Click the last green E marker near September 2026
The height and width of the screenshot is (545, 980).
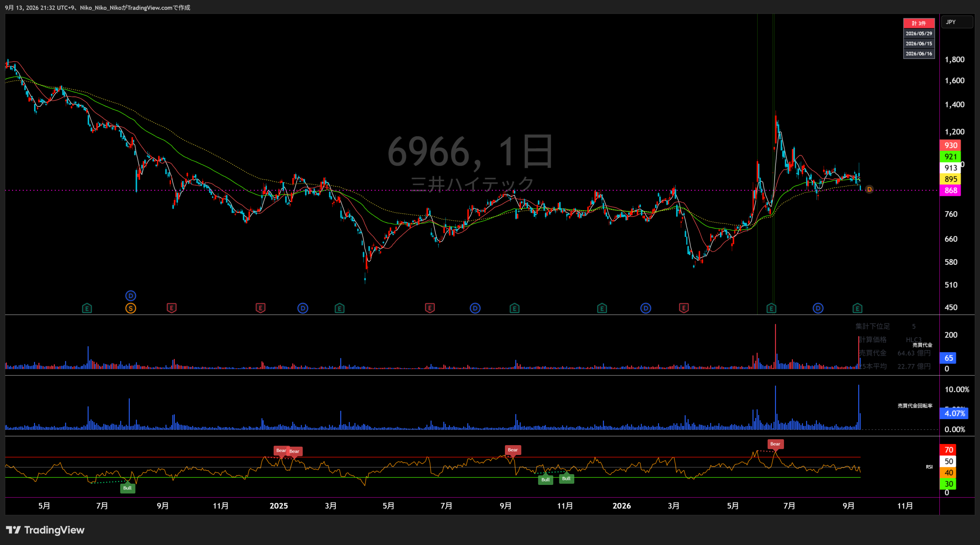(857, 308)
